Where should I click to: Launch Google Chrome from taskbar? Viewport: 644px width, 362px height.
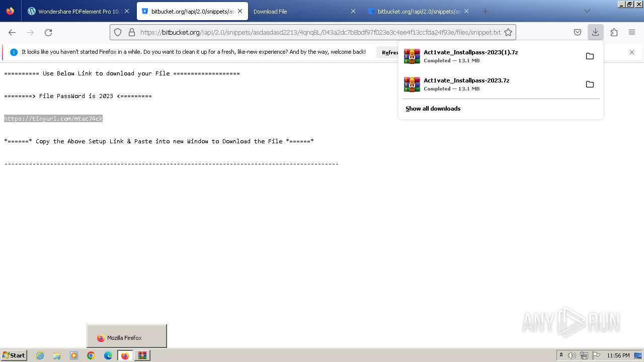[91, 355]
